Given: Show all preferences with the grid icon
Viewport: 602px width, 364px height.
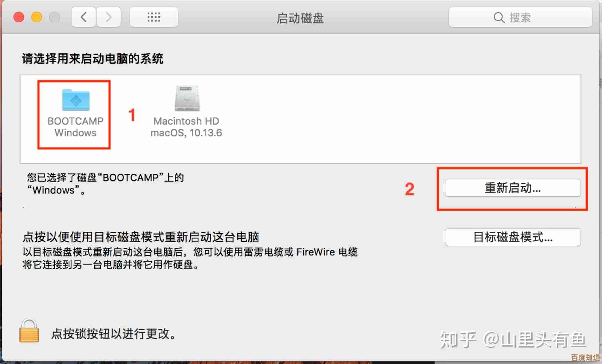Looking at the screenshot, I should (154, 17).
